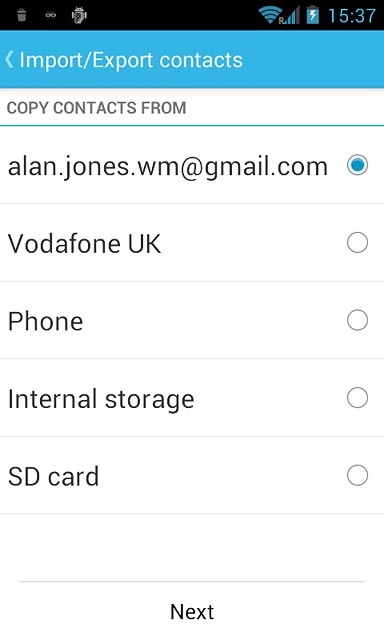The width and height of the screenshot is (384, 640).
Task: Tap the back chevron beside Import/Export contacts
Action: pyautogui.click(x=9, y=60)
